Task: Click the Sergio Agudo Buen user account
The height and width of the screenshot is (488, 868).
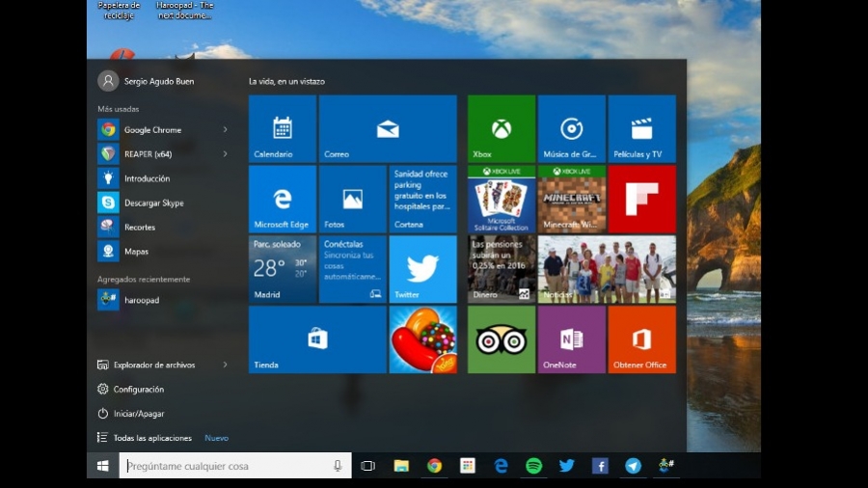Action: tap(147, 81)
